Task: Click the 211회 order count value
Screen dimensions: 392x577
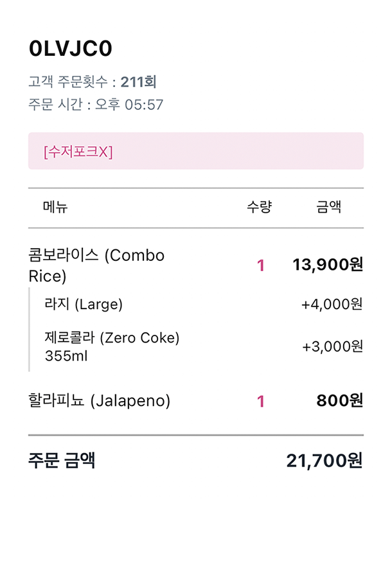Action: pos(139,82)
